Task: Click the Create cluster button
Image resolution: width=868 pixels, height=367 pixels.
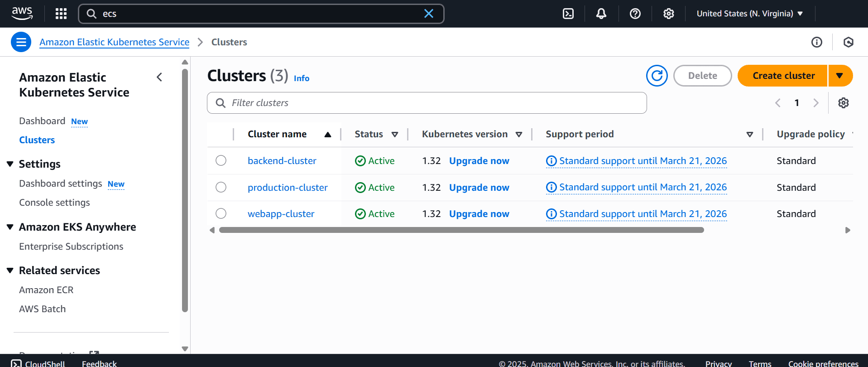Action: click(x=783, y=76)
